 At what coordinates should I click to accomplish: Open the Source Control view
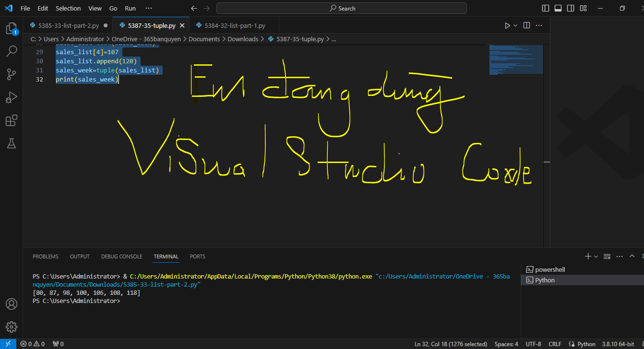(12, 74)
